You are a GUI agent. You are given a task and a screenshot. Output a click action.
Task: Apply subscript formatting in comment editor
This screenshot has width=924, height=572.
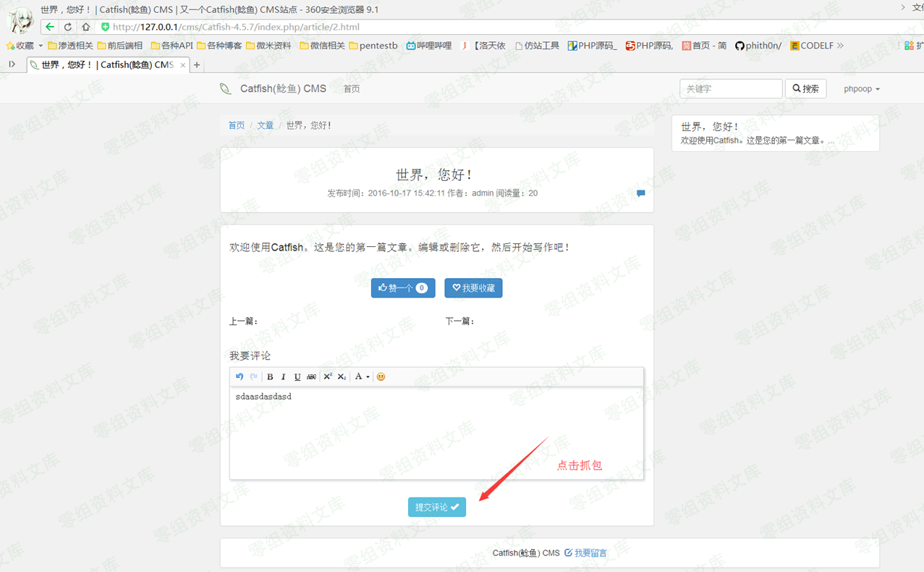(x=342, y=377)
